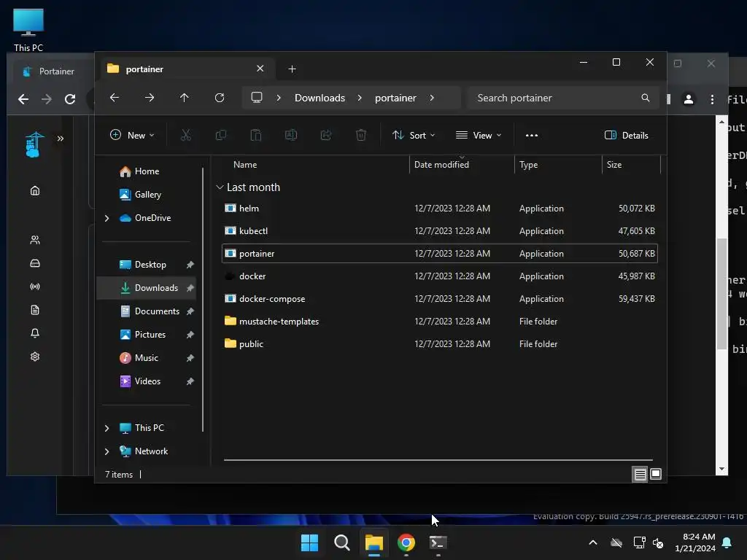Sort by Date modified column header

[441, 165]
